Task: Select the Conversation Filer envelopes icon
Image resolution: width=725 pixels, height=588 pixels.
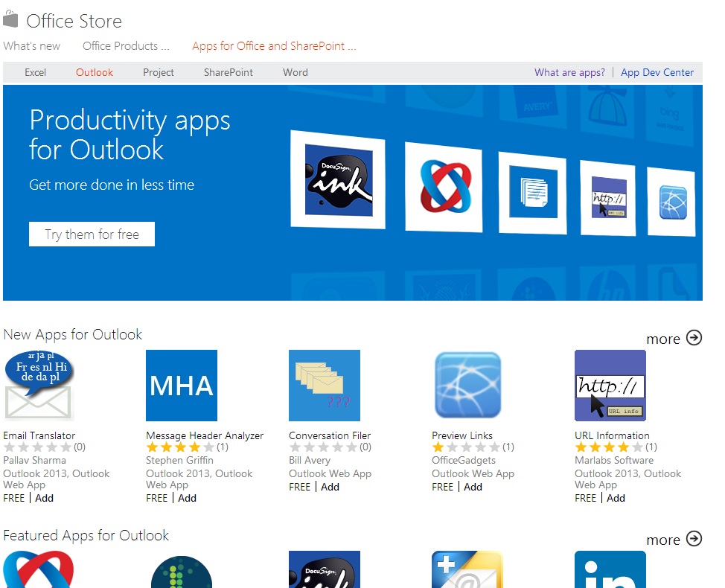Action: click(325, 386)
